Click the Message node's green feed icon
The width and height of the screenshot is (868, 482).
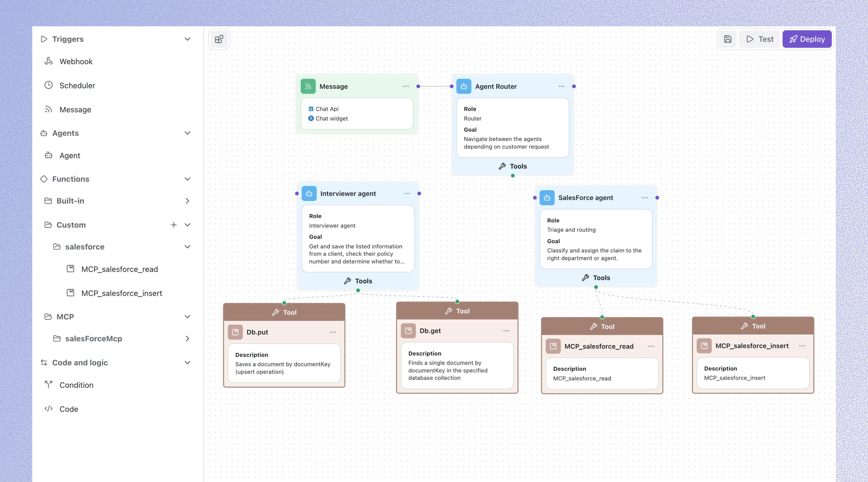pos(308,86)
